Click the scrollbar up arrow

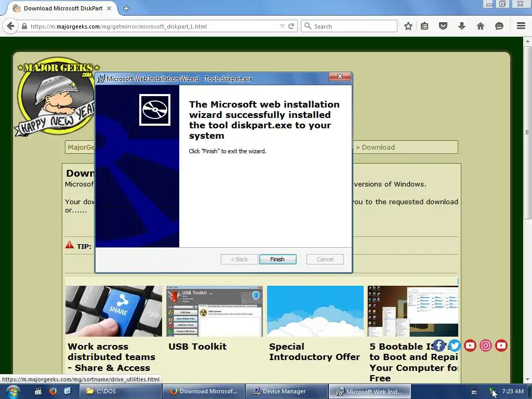coord(527,41)
